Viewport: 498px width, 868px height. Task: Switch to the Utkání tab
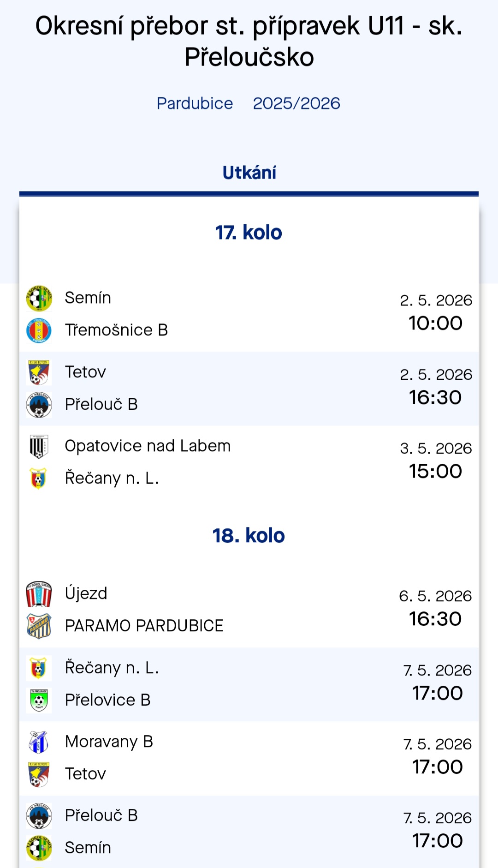pos(249,172)
